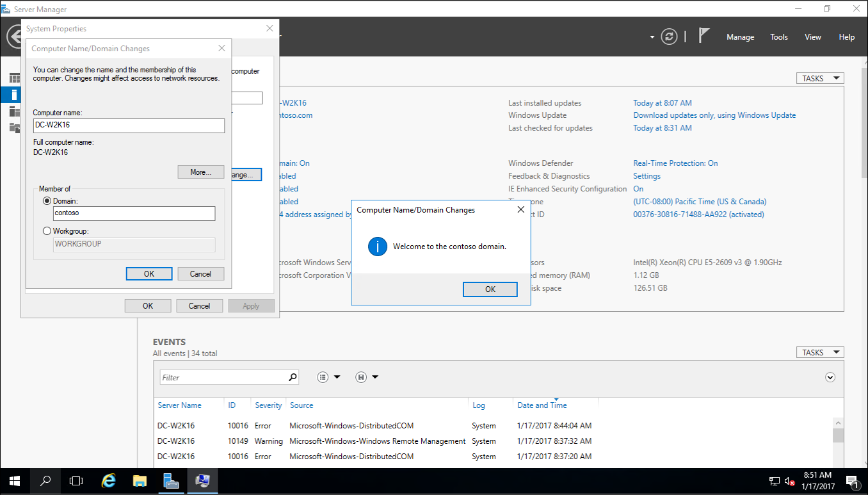Select the Windows Remote Management warning event

pyautogui.click(x=493, y=441)
